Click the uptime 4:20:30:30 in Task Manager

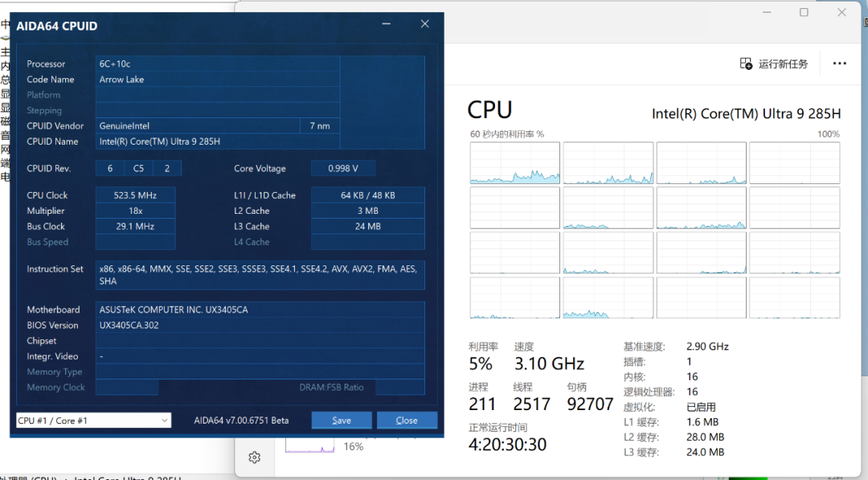pos(508,444)
